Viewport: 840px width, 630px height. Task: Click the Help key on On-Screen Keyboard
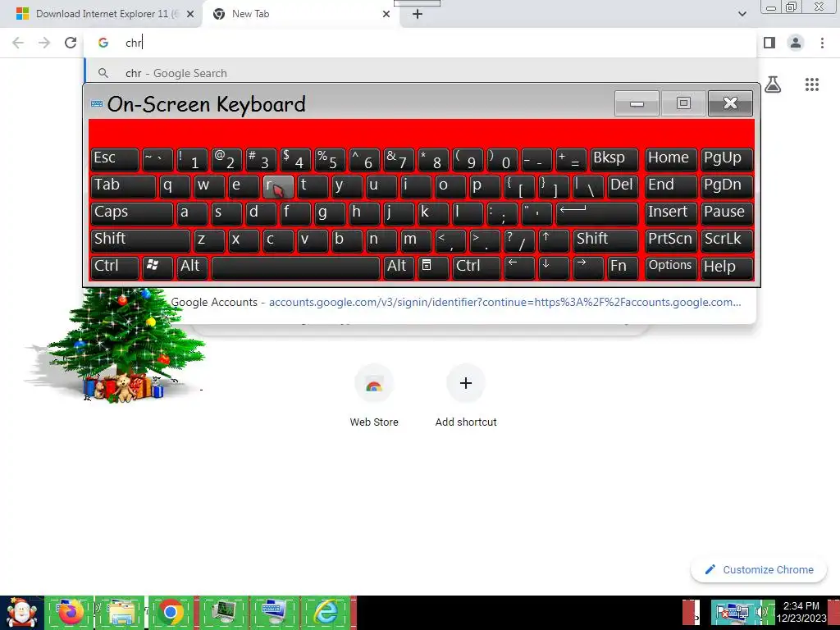click(727, 268)
